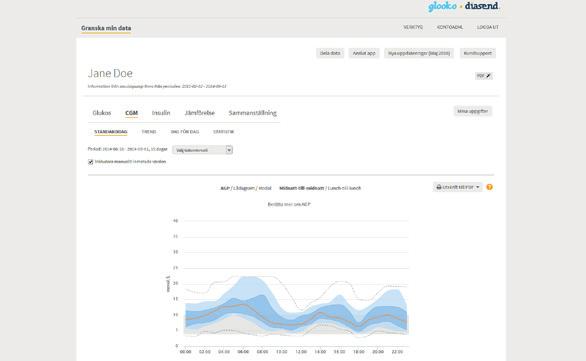Switch to the Insulin tab
586x361 pixels.
click(161, 113)
